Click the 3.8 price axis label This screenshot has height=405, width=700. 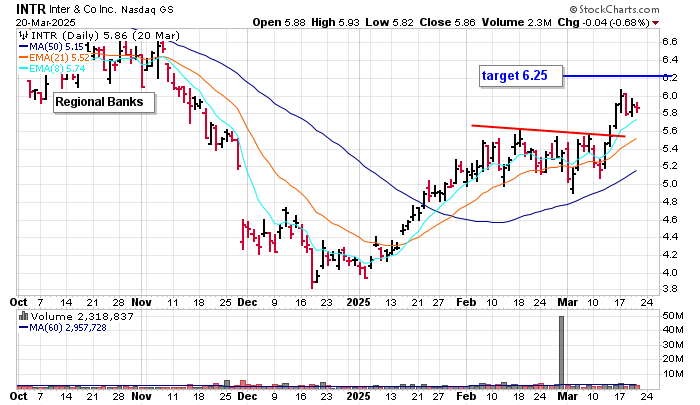[x=670, y=289]
